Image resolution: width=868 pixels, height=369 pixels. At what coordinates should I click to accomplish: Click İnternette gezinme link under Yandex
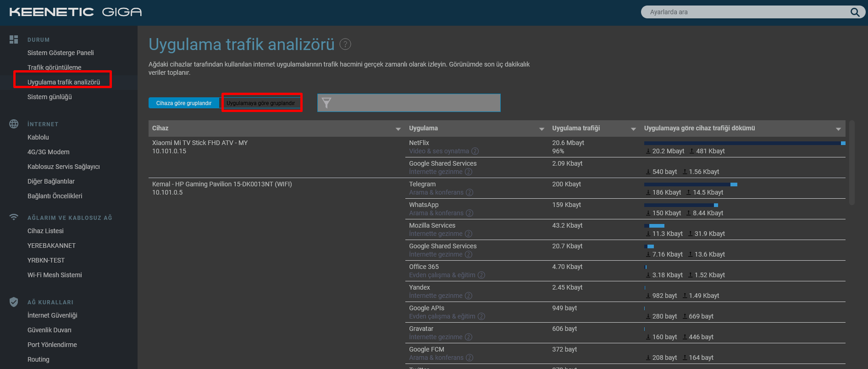(436, 296)
